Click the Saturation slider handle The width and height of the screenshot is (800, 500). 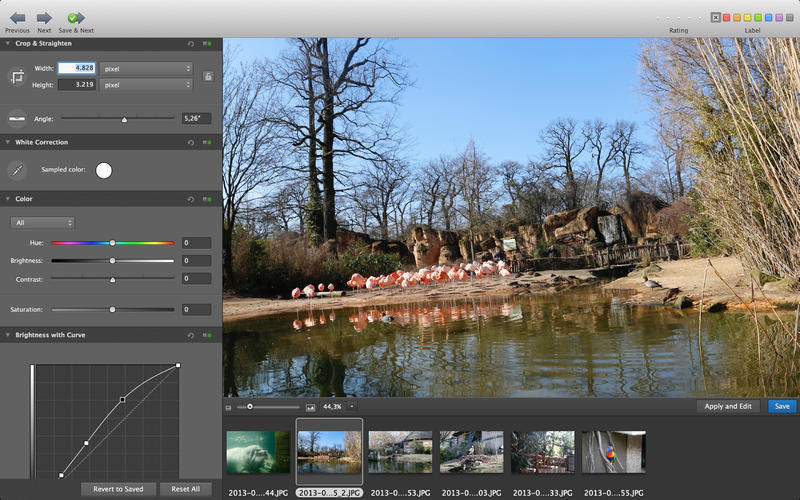(x=112, y=310)
